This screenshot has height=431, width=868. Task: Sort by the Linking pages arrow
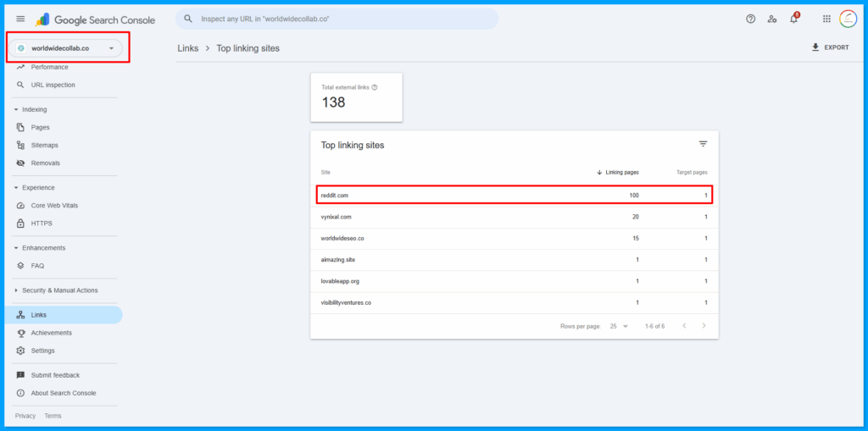(x=599, y=173)
